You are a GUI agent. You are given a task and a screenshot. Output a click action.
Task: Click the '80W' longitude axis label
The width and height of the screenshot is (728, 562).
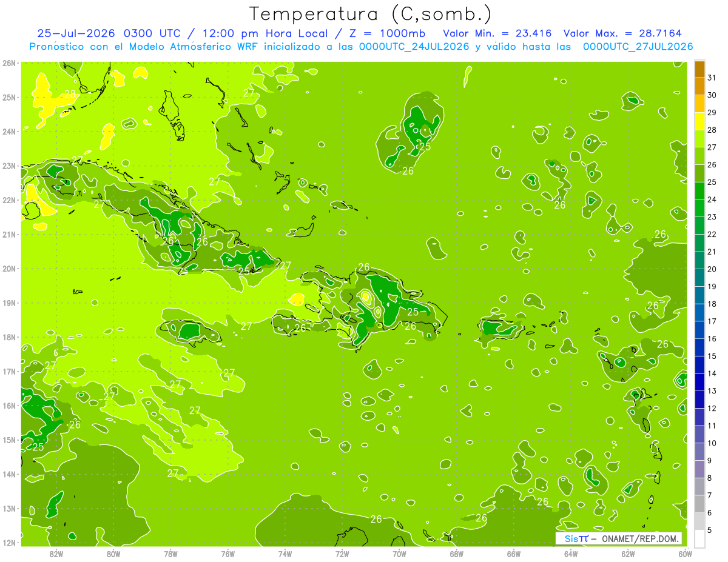click(x=113, y=554)
